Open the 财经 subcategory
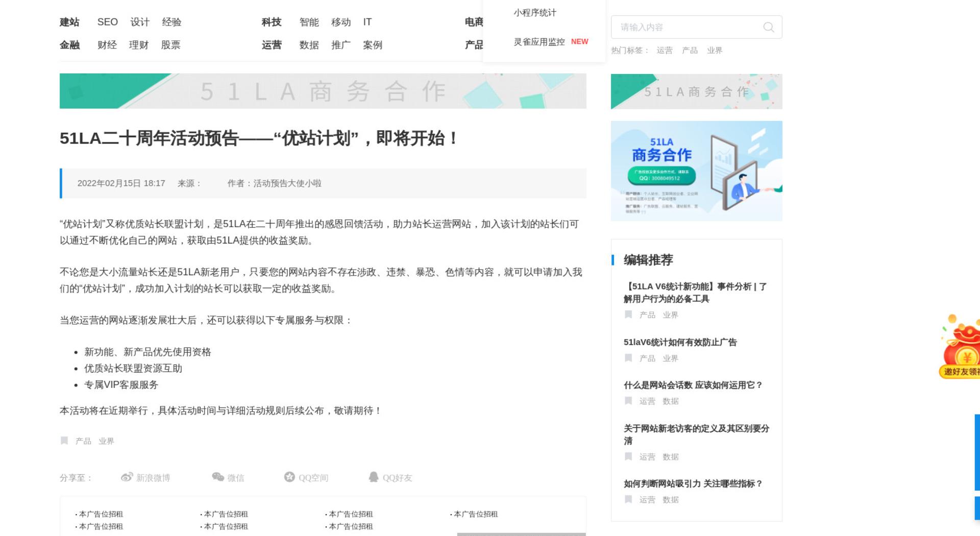This screenshot has height=536, width=980. click(x=107, y=45)
